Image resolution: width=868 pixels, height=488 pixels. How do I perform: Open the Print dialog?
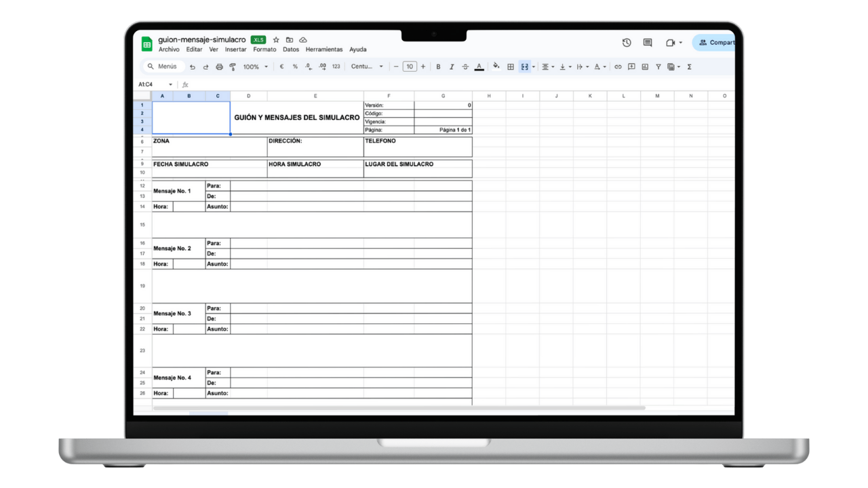tap(219, 66)
